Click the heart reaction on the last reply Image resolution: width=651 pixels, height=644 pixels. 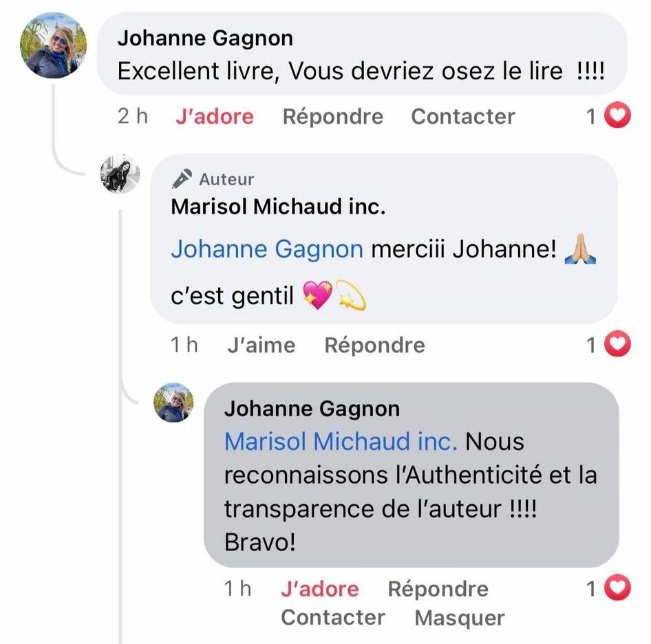[617, 588]
